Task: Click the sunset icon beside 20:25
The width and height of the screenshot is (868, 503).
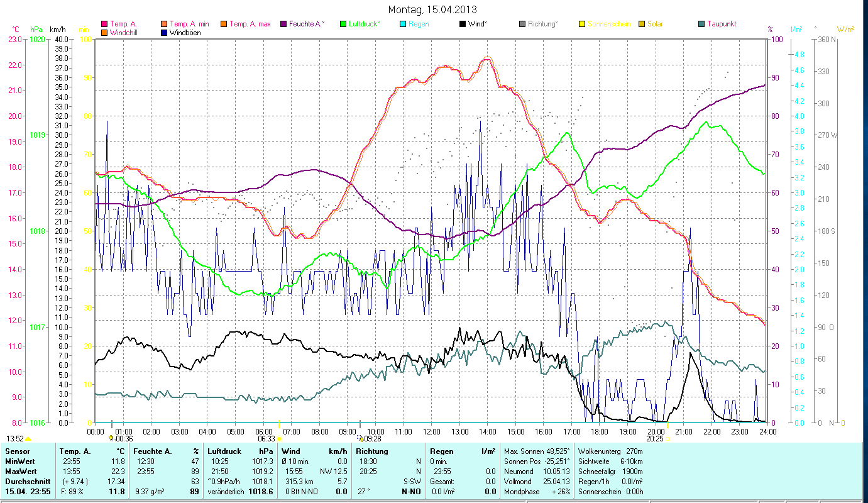Action: click(x=667, y=438)
